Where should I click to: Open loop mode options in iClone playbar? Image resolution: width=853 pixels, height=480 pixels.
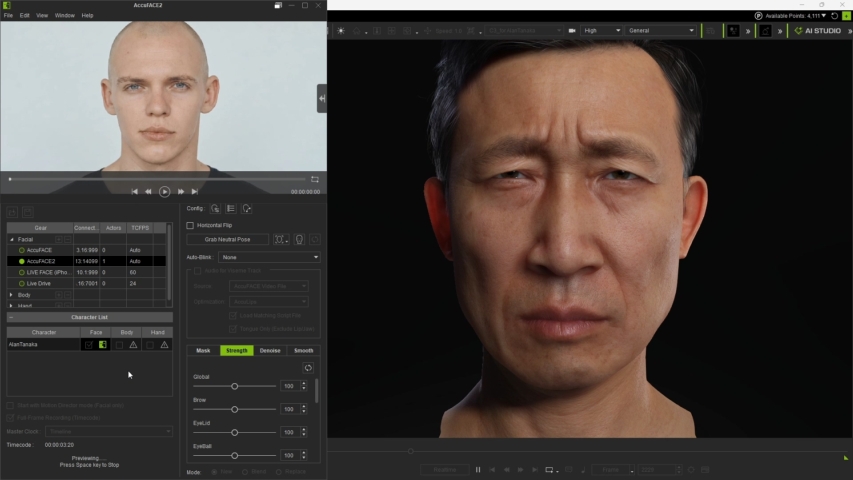coord(552,470)
